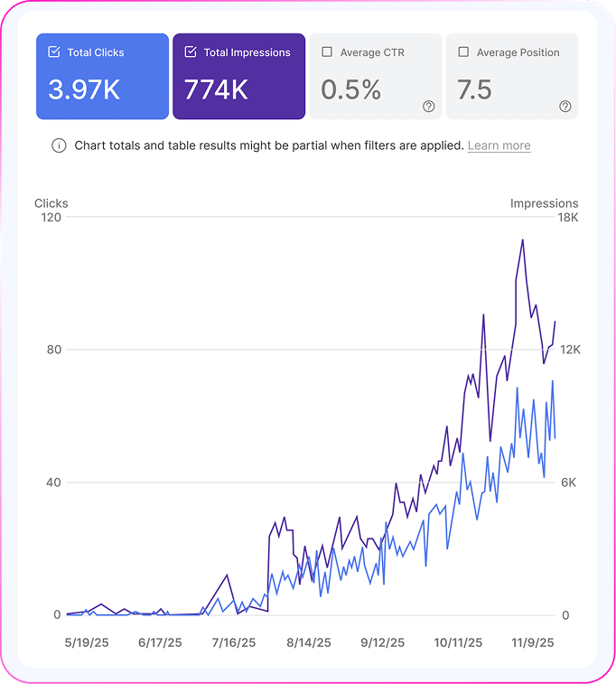Select the 0.5% average CTR value
616x684 pixels.
(350, 89)
